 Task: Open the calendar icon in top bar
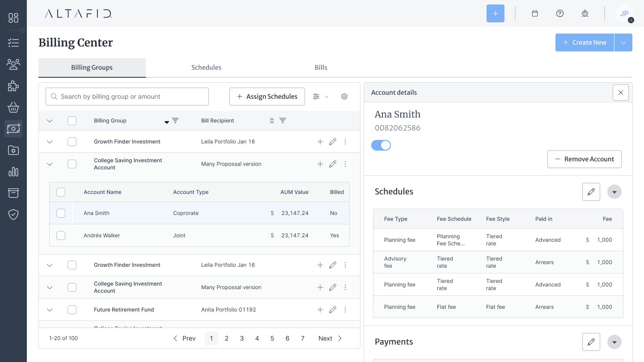point(534,13)
